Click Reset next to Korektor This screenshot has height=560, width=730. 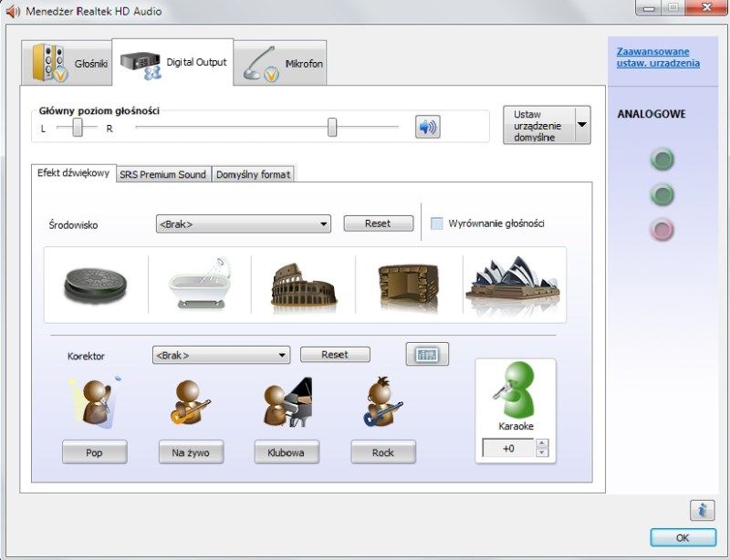(x=335, y=355)
